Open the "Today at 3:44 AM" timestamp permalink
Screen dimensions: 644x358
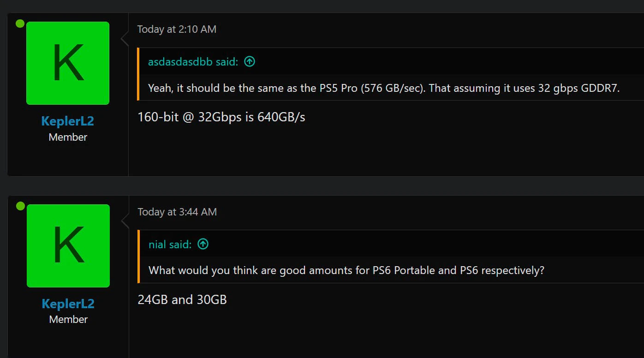tap(177, 212)
